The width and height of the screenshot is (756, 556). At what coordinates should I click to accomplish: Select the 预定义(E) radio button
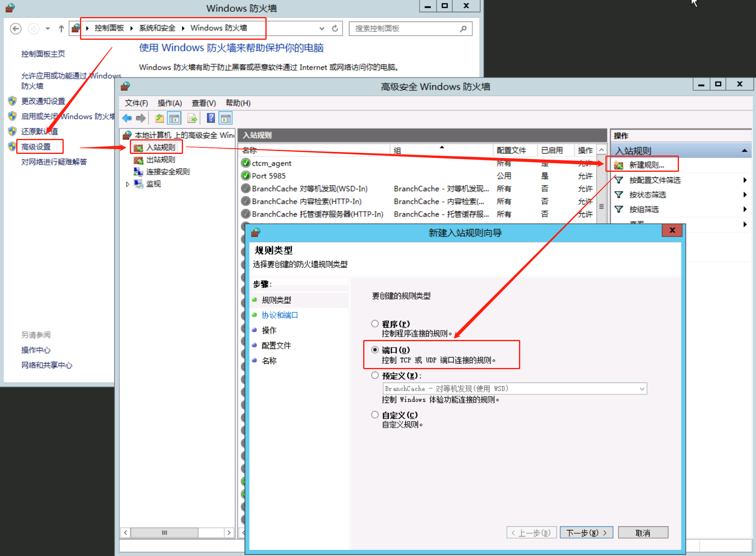375,375
